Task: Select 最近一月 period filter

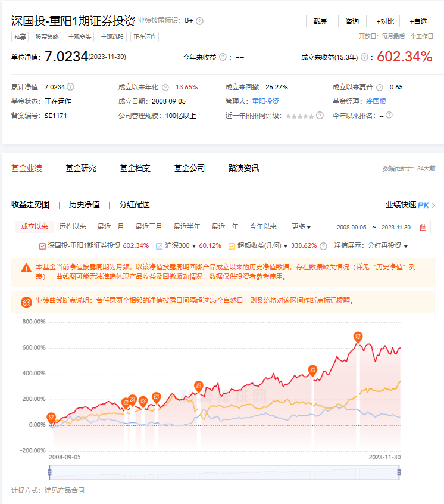Action: coord(111,226)
